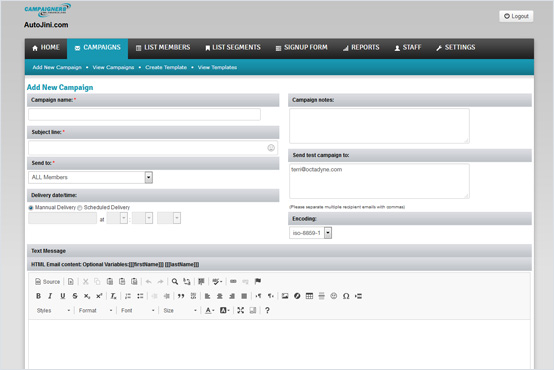Click the Center alignment icon
This screenshot has width=554, height=370.
[x=220, y=296]
